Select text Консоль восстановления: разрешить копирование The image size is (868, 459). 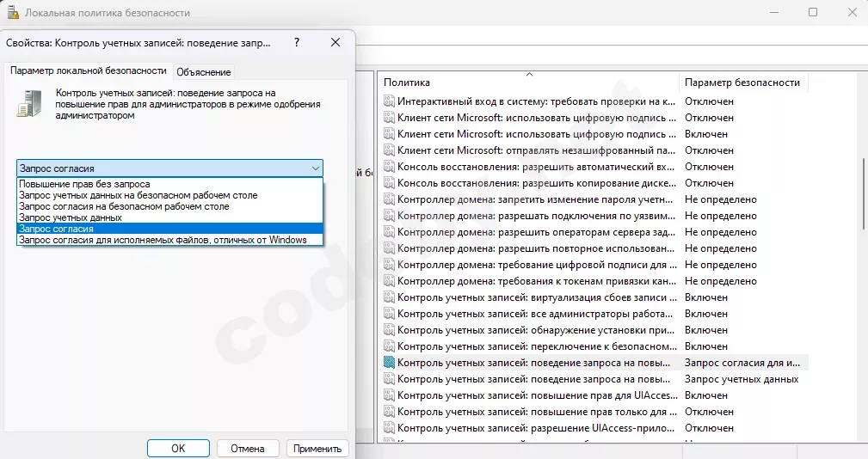pyautogui.click(x=537, y=183)
